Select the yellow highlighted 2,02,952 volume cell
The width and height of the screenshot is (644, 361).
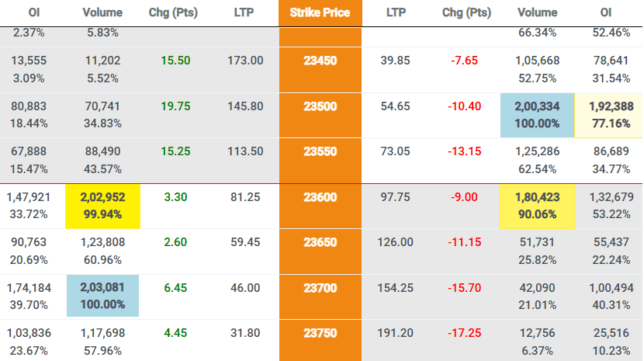coord(102,206)
